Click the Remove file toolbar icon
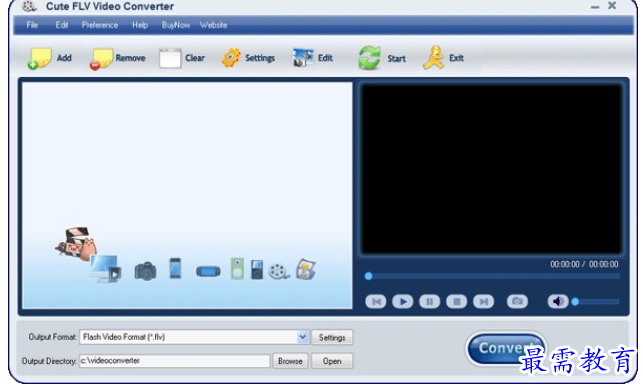643x392 pixels. tap(101, 59)
